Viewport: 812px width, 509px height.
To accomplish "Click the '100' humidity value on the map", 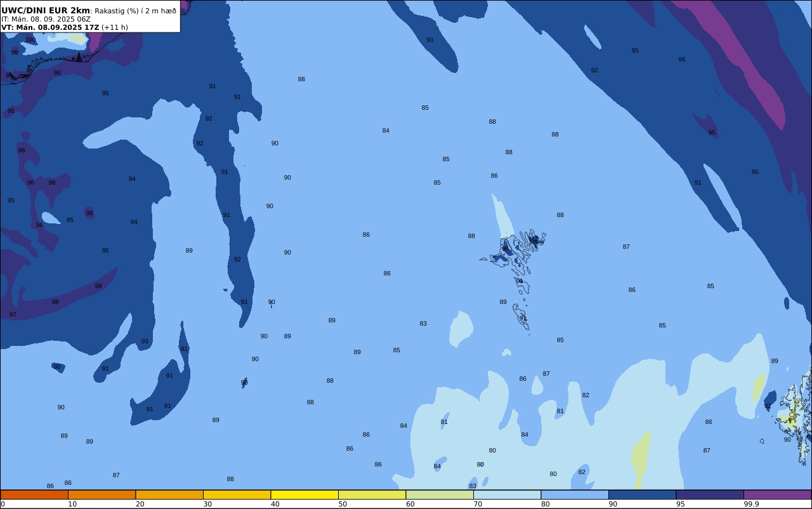I will [x=30, y=40].
